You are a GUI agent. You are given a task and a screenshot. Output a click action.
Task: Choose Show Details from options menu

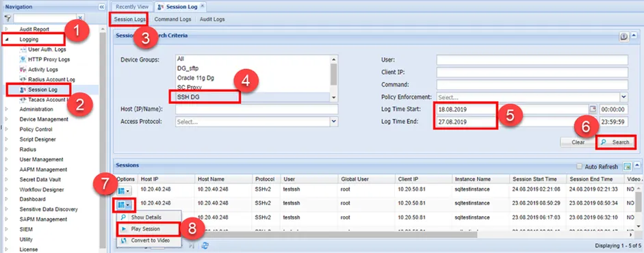coord(149,217)
